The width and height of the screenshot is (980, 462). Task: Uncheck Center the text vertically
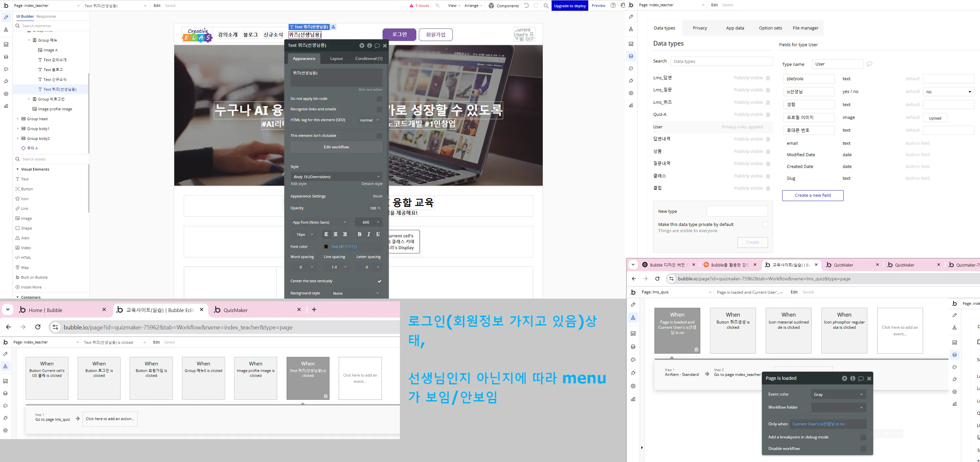(379, 281)
